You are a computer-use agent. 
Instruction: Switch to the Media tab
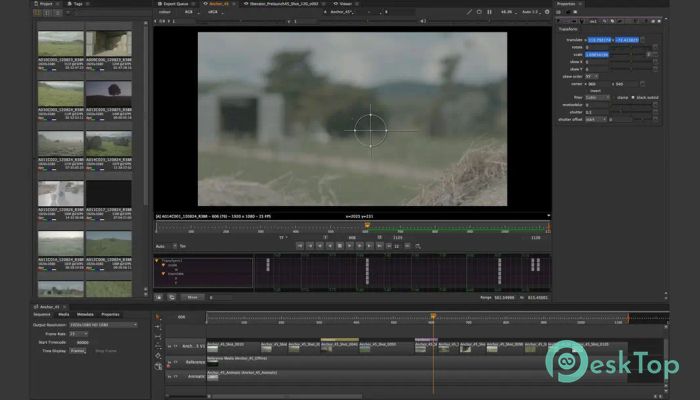63,315
